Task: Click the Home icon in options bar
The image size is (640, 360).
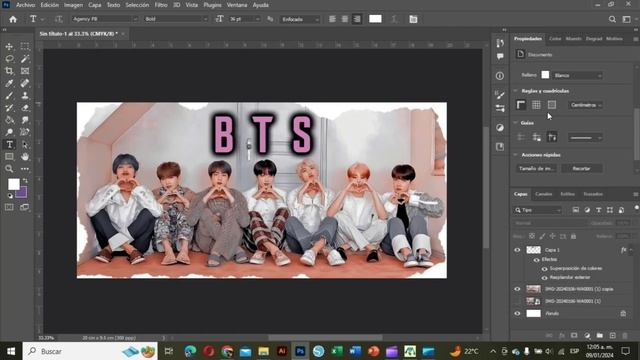Action: (13, 19)
